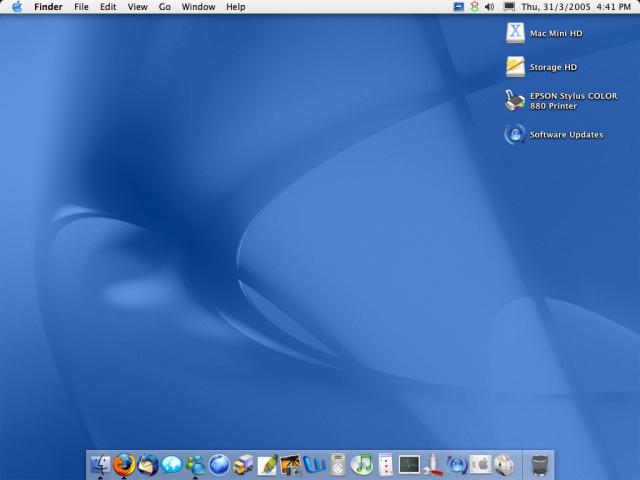Open System Preferences from the dock
The height and width of the screenshot is (480, 640).
480,465
